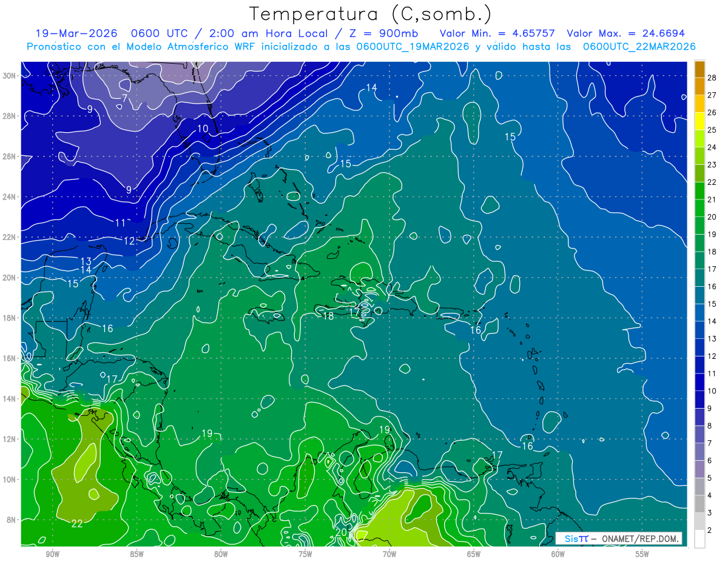The image size is (728, 562).
Task: Click the 8N latitude axis label
Action: tap(12, 520)
